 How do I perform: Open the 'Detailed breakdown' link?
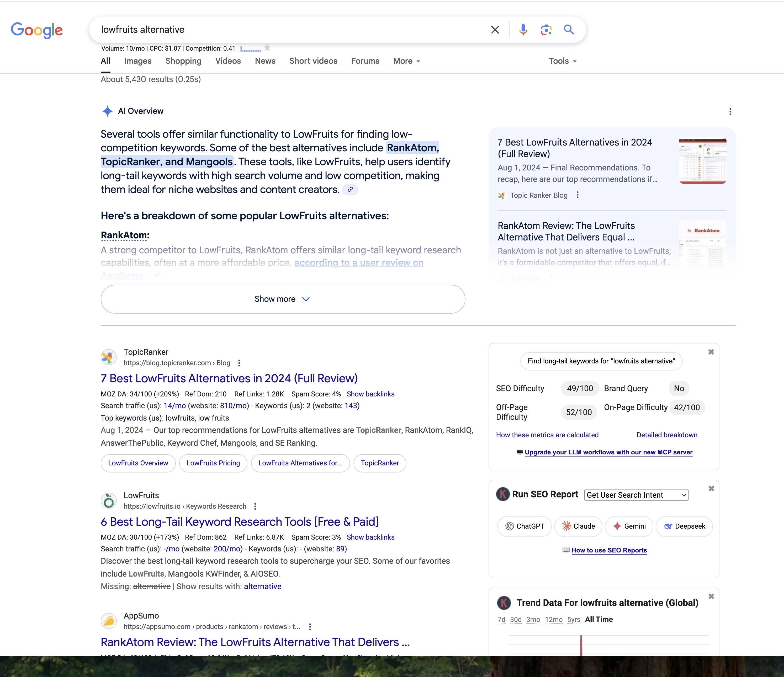[x=667, y=435]
